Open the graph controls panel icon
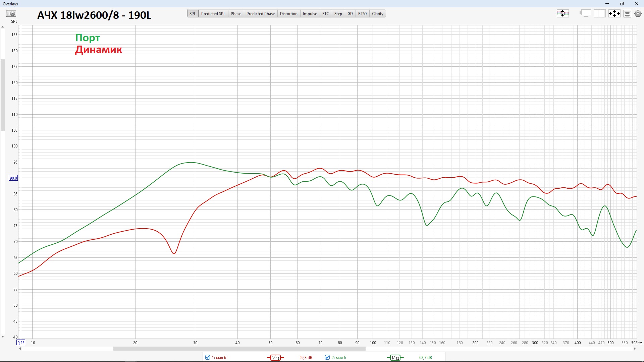 (628, 14)
